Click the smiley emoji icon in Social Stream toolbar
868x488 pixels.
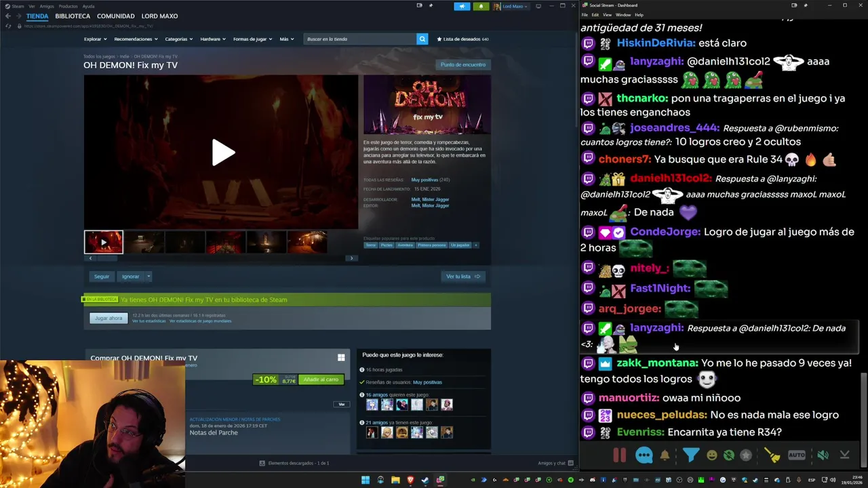click(x=711, y=455)
